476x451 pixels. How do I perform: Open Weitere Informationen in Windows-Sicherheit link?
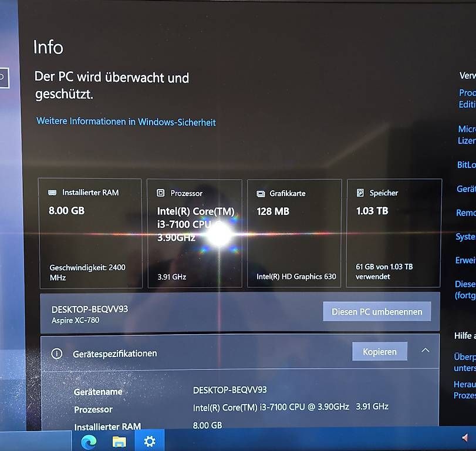point(126,122)
